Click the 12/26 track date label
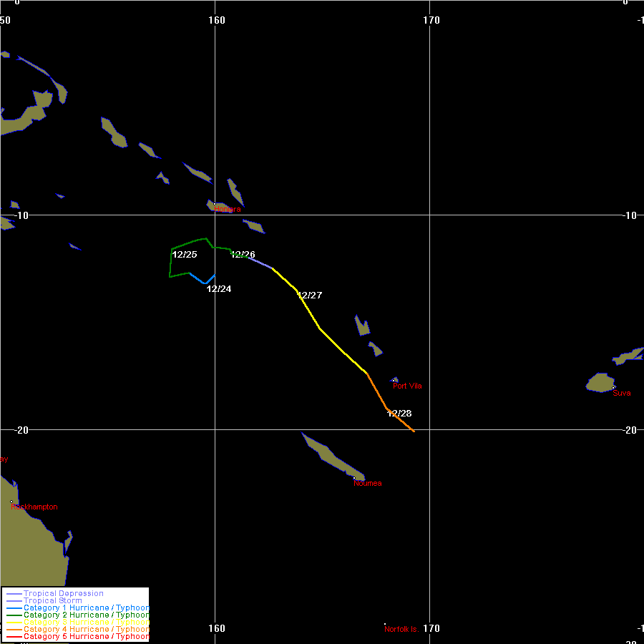644x644 pixels. tap(243, 255)
